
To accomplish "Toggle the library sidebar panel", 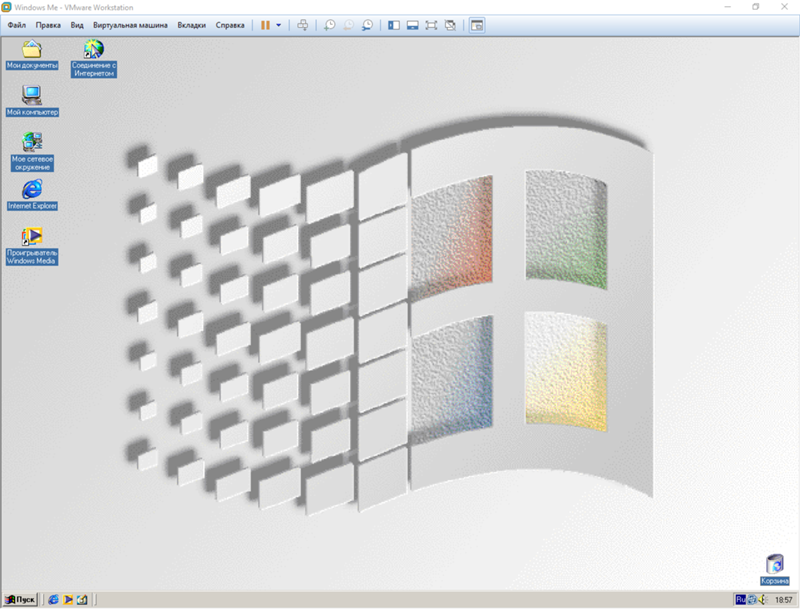I will pyautogui.click(x=394, y=25).
